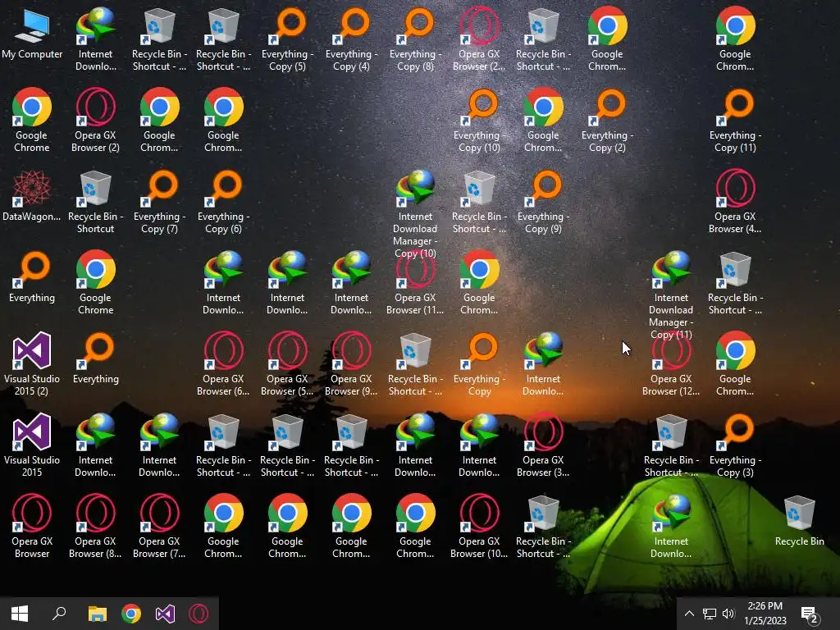Viewport: 840px width, 630px height.
Task: Open File Explorer from the taskbar
Action: [98, 614]
